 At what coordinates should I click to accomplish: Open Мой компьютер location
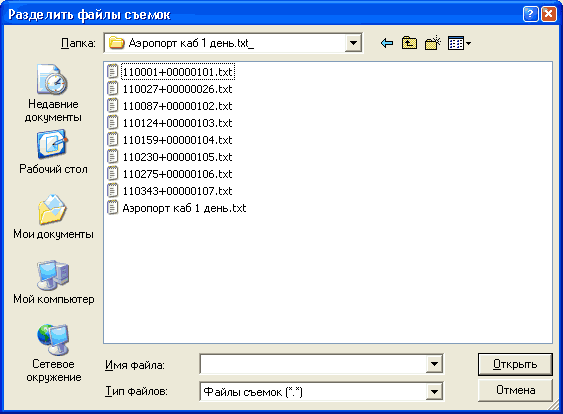coord(53,282)
